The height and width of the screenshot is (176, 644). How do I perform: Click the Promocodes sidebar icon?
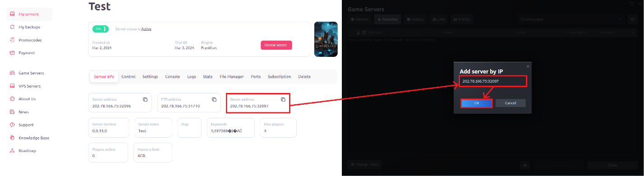[13, 40]
